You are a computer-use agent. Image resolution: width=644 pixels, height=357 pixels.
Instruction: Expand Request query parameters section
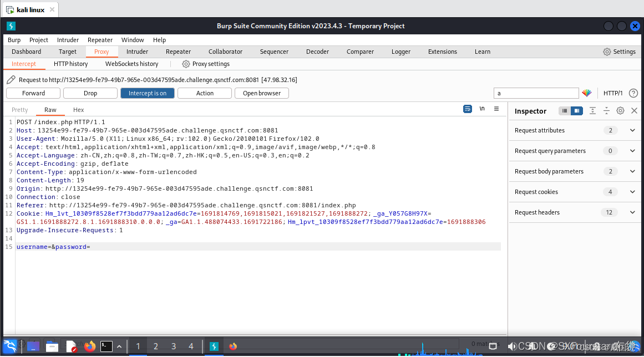(574, 151)
